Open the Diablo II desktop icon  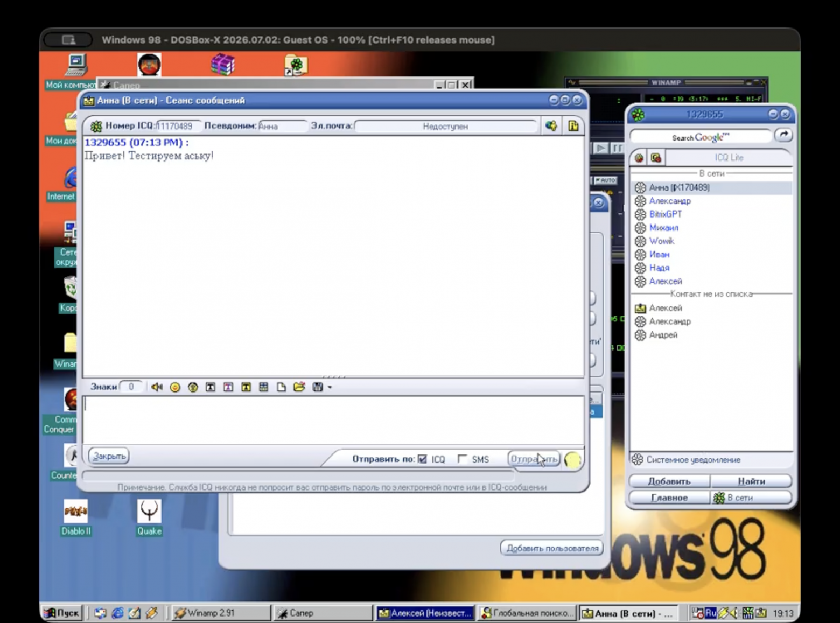pos(76,517)
